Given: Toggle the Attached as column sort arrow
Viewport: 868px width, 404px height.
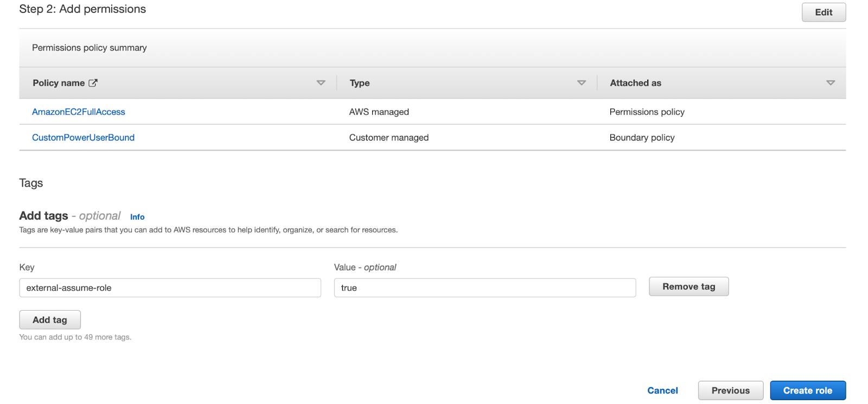Looking at the screenshot, I should [830, 83].
